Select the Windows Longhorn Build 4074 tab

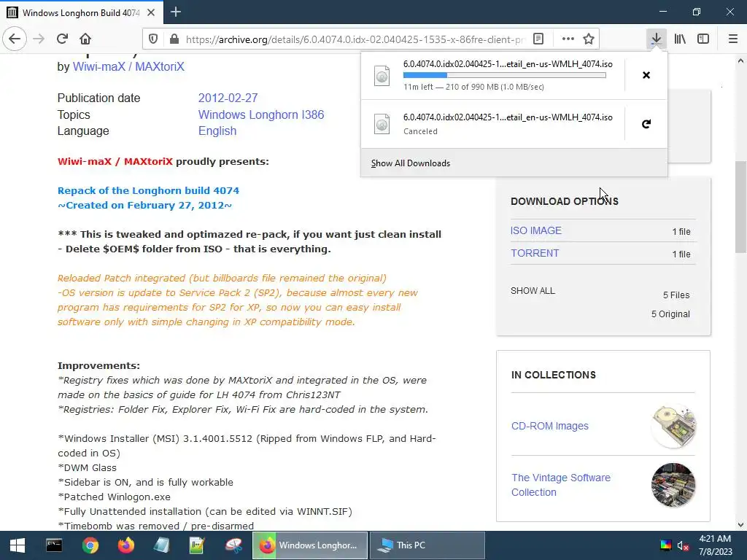82,12
